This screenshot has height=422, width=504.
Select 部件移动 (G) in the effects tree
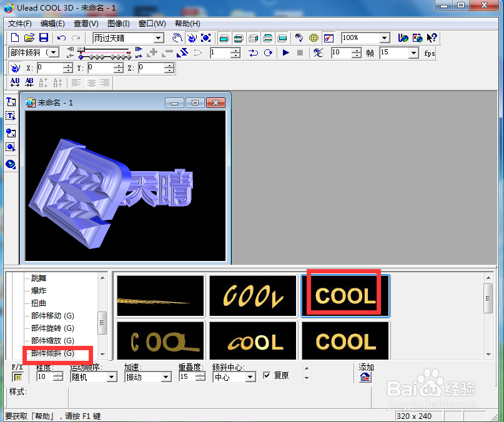pos(52,316)
